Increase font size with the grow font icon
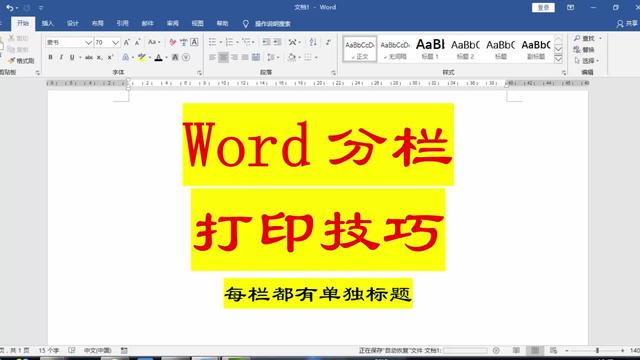The image size is (640, 360). [x=127, y=42]
